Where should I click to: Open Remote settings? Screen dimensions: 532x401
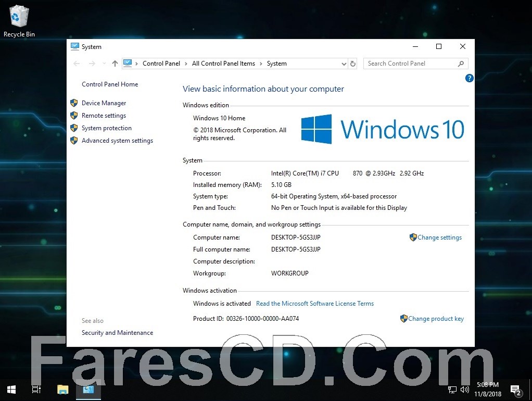(x=104, y=116)
